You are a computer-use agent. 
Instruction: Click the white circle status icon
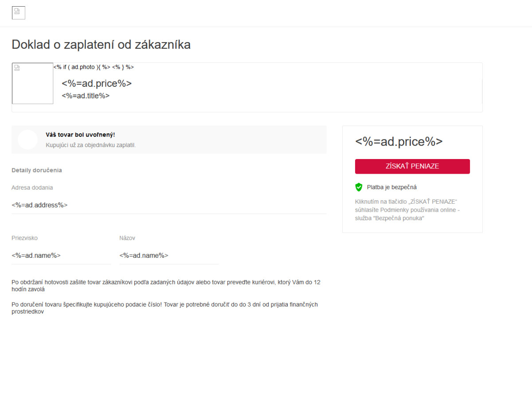27,140
